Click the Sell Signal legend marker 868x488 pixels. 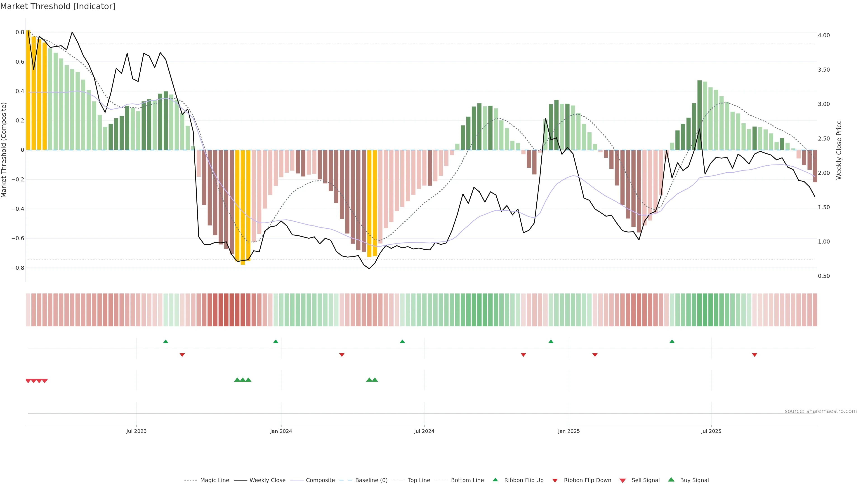[623, 481]
